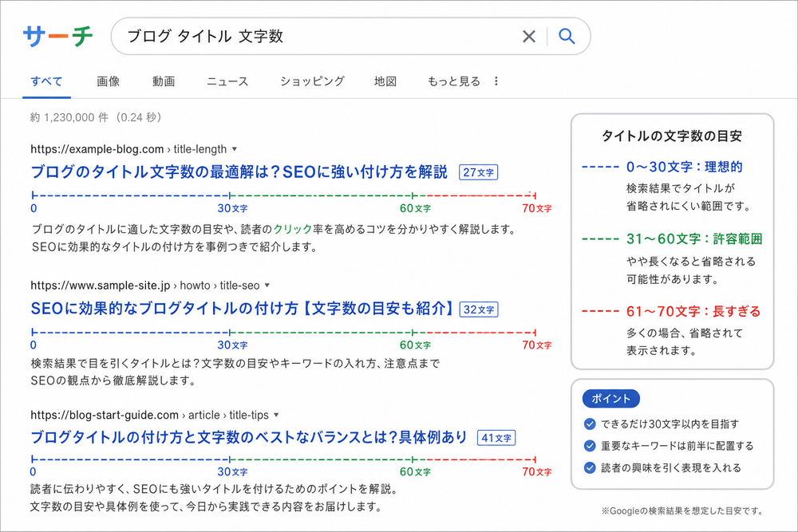The height and width of the screenshot is (532, 798).
Task: Select the すべて tab
Action: (46, 81)
